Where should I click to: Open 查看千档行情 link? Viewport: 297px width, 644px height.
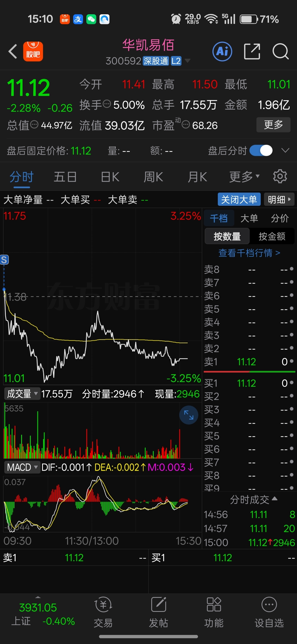(x=249, y=252)
